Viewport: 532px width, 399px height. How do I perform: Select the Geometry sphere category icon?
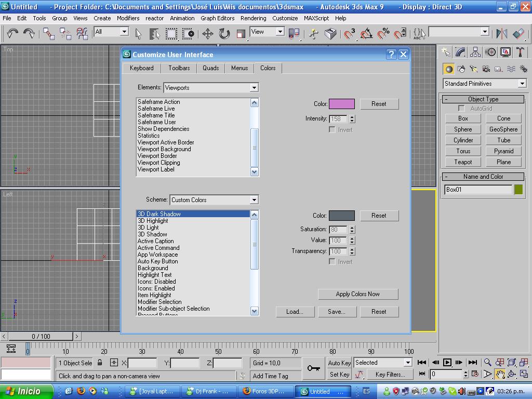coord(449,69)
